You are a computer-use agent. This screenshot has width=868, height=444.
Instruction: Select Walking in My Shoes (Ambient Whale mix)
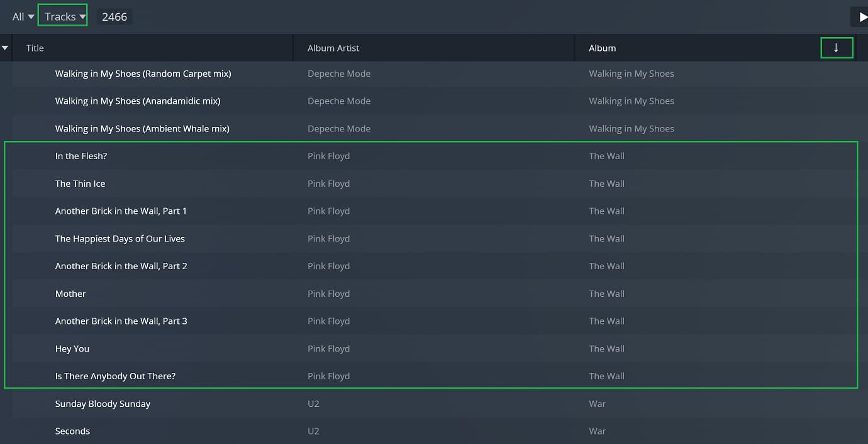(142, 129)
